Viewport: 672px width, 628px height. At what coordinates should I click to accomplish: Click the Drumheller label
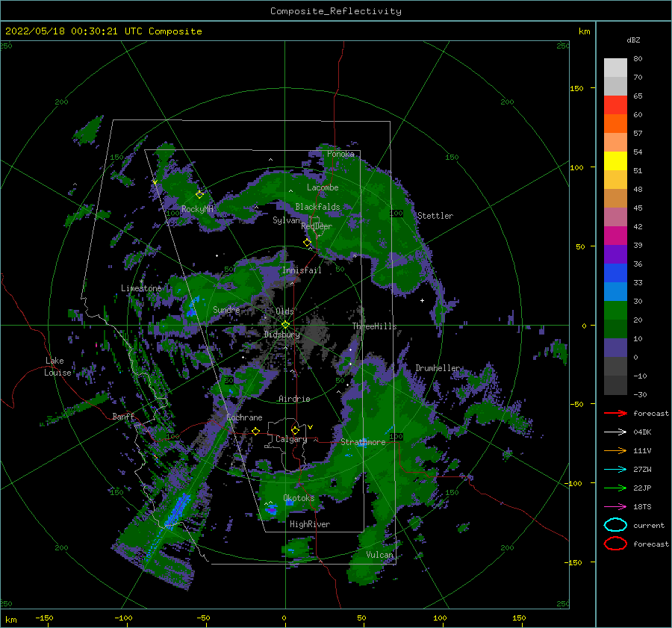click(x=438, y=368)
